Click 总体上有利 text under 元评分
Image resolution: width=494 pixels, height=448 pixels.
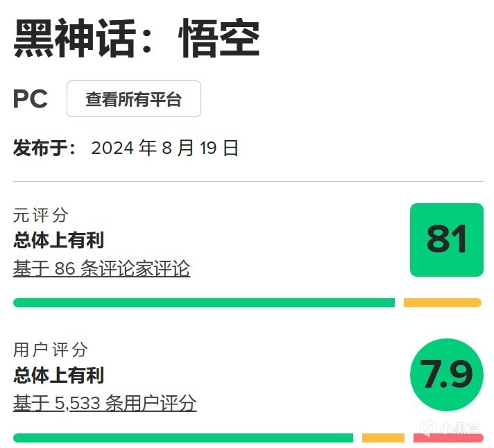click(x=58, y=241)
